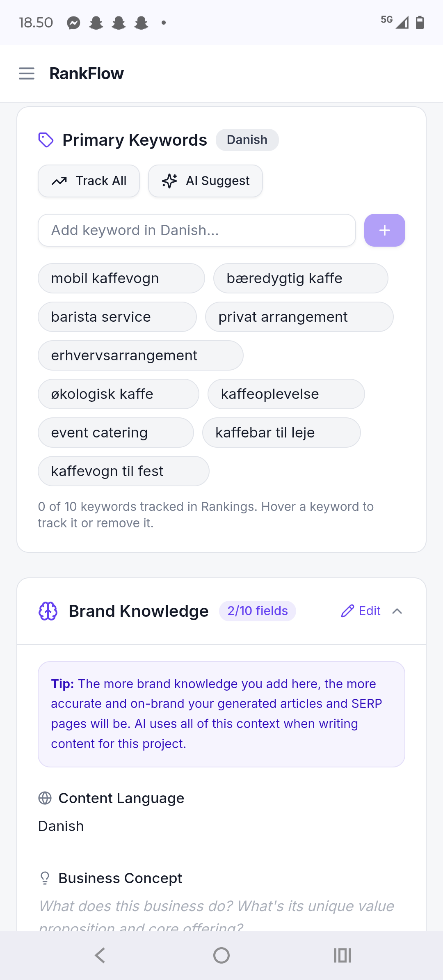Screen dimensions: 443x980
Task: Collapse the Brand Knowledge section chevron
Action: pyautogui.click(x=397, y=611)
